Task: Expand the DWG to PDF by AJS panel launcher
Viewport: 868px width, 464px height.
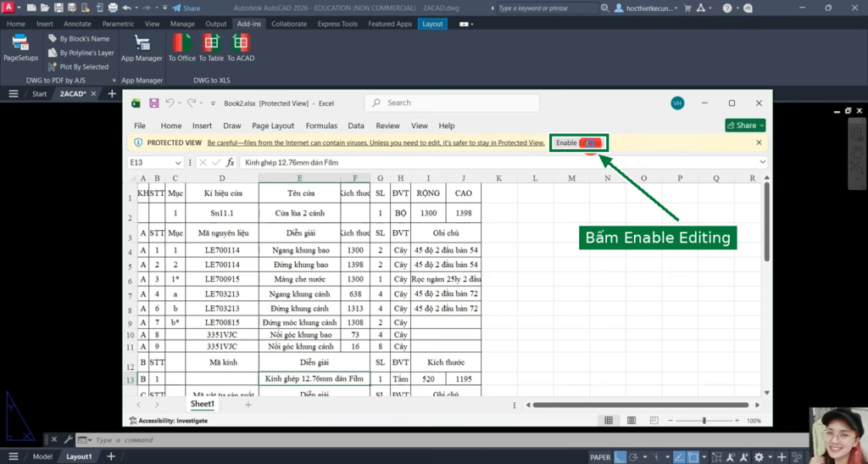Action: (x=114, y=81)
